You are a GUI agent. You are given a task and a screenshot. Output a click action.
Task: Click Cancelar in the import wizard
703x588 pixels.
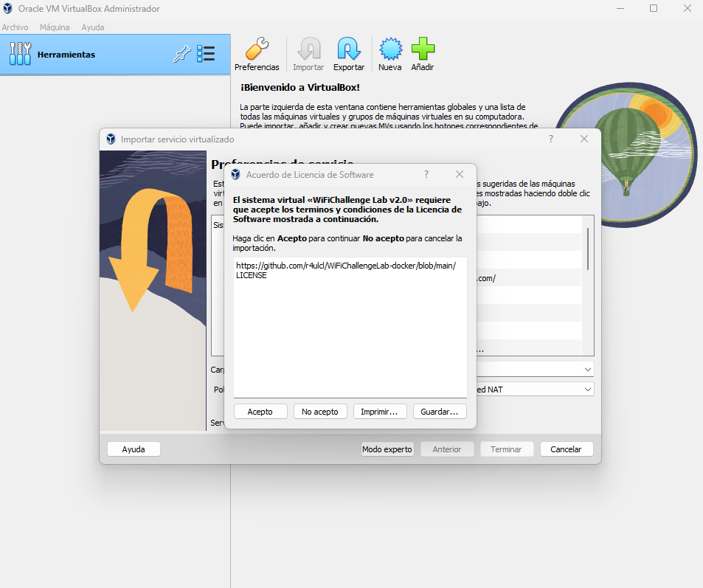(x=567, y=449)
